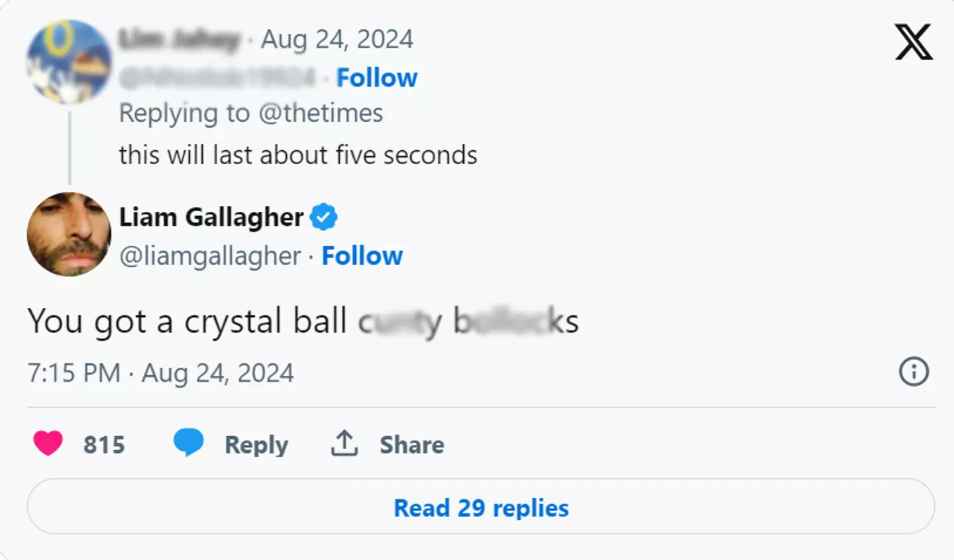Click the 'Replying to @thetimes' text
The width and height of the screenshot is (954, 560).
[x=250, y=113]
